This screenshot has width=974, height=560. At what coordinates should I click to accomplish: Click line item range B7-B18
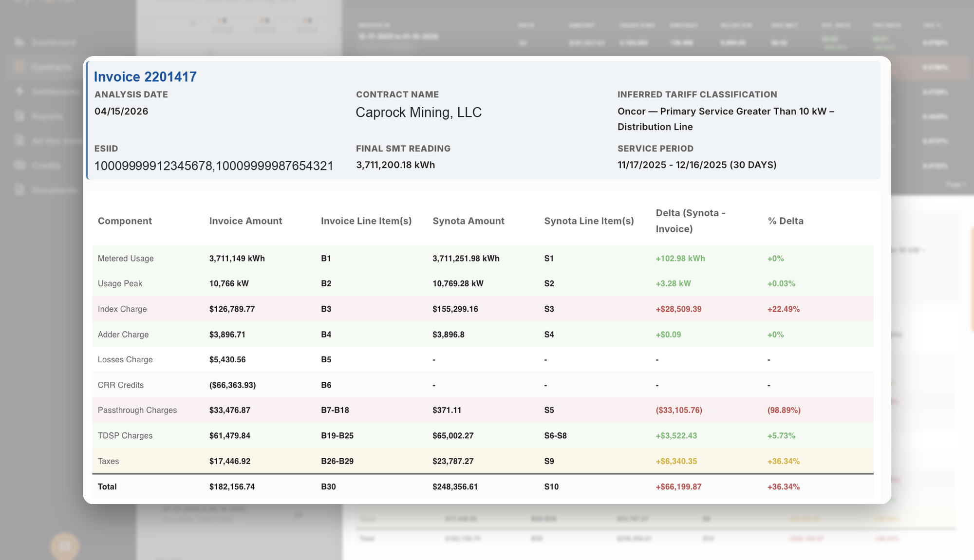335,411
